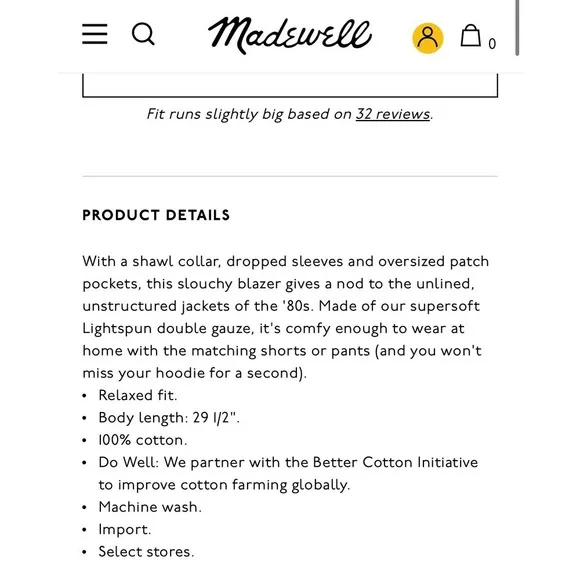Click the page scrollbar on right edge
Image resolution: width=580 pixels, height=580 pixels.
point(517,28)
